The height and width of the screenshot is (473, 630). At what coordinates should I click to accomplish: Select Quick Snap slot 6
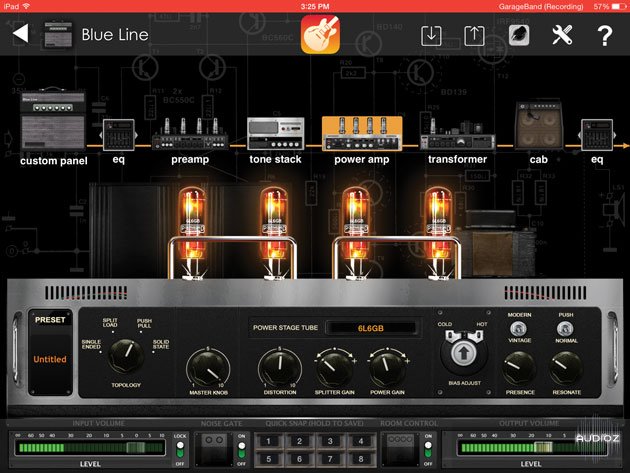[299, 459]
